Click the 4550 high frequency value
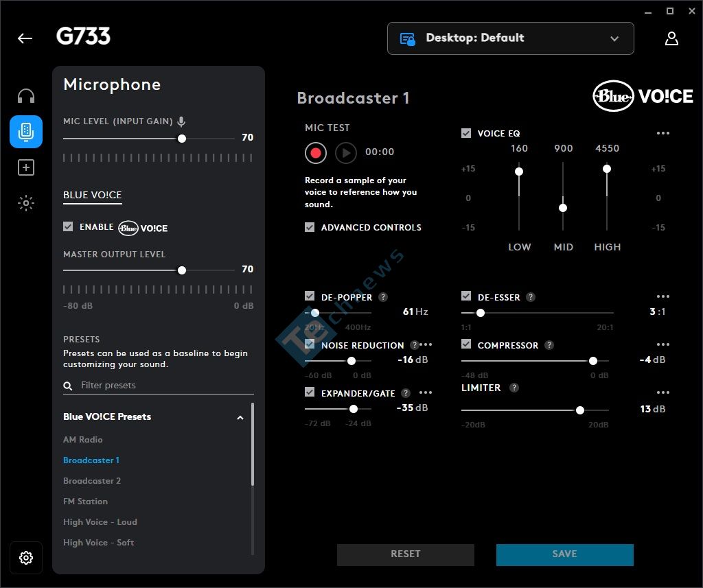703x588 pixels. point(607,148)
